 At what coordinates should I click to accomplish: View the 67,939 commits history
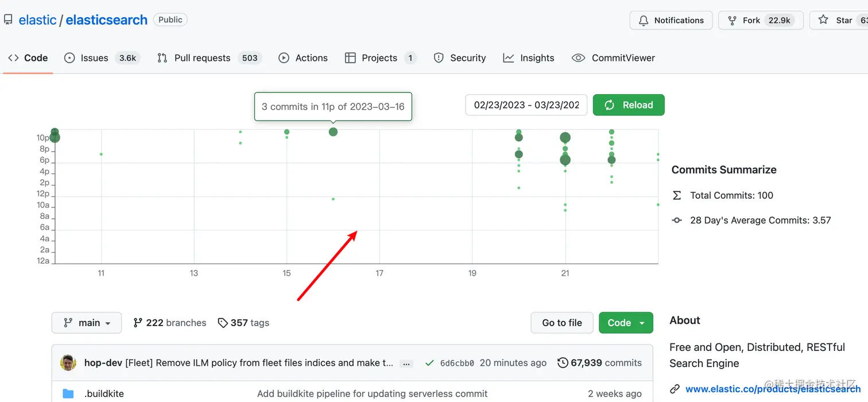coord(600,363)
